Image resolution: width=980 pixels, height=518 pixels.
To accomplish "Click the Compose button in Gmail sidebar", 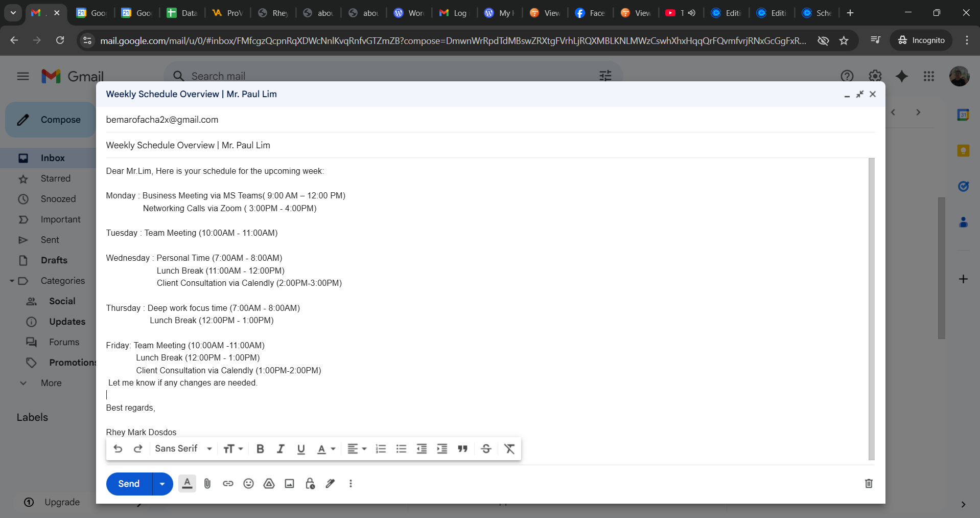I will (x=51, y=120).
